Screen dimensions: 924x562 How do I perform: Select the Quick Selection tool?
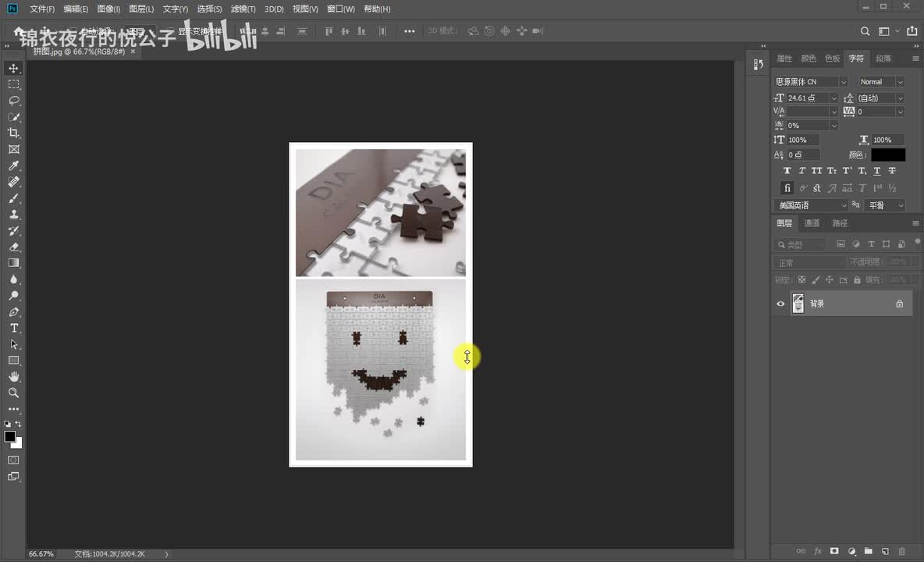[x=13, y=116]
